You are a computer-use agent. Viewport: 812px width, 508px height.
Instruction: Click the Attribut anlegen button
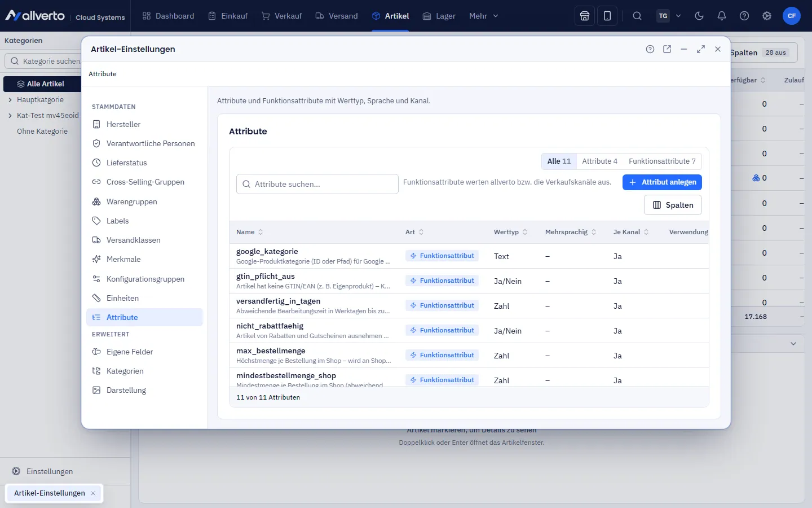pos(662,182)
